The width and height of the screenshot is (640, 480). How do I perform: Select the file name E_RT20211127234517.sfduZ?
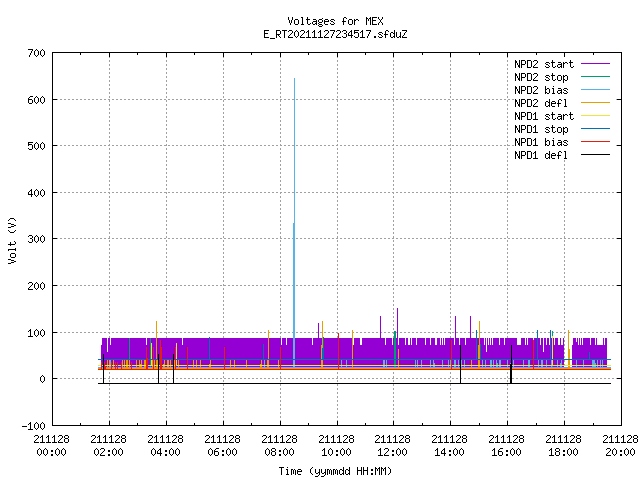335,34
